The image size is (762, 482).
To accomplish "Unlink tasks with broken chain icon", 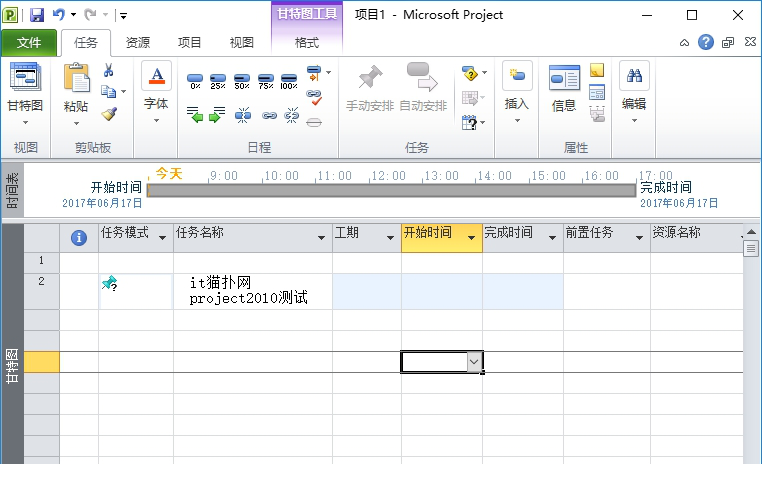I will click(x=292, y=115).
